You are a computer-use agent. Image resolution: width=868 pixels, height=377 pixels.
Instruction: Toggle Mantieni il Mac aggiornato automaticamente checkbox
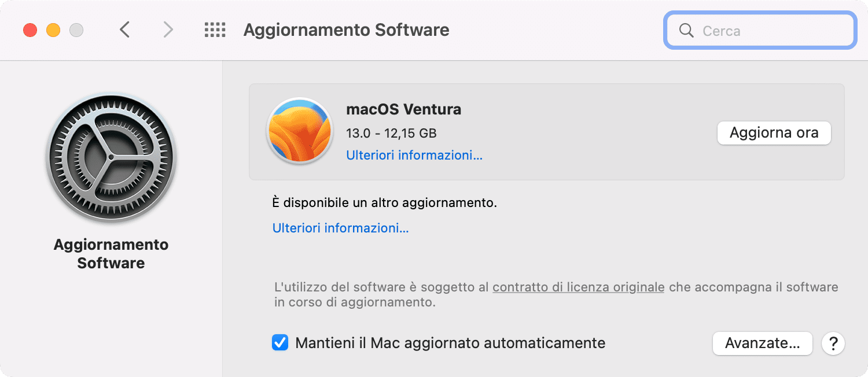(280, 343)
